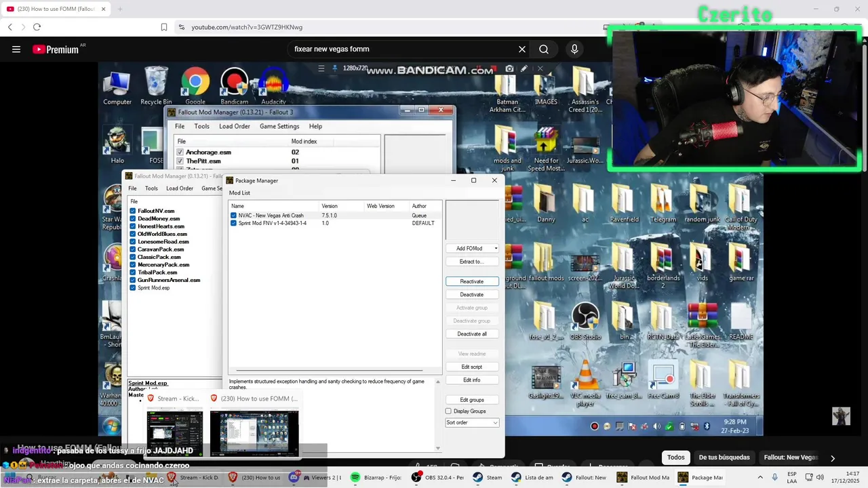The height and width of the screenshot is (488, 868).
Task: Sort mod list by Name column header
Action: [x=273, y=206]
